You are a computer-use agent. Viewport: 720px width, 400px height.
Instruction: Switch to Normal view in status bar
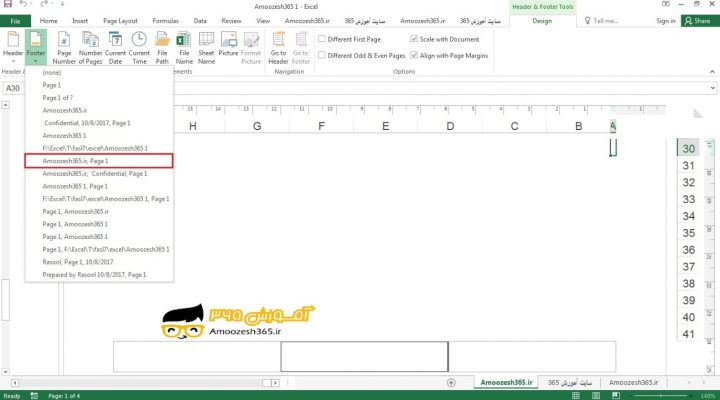[x=576, y=395]
